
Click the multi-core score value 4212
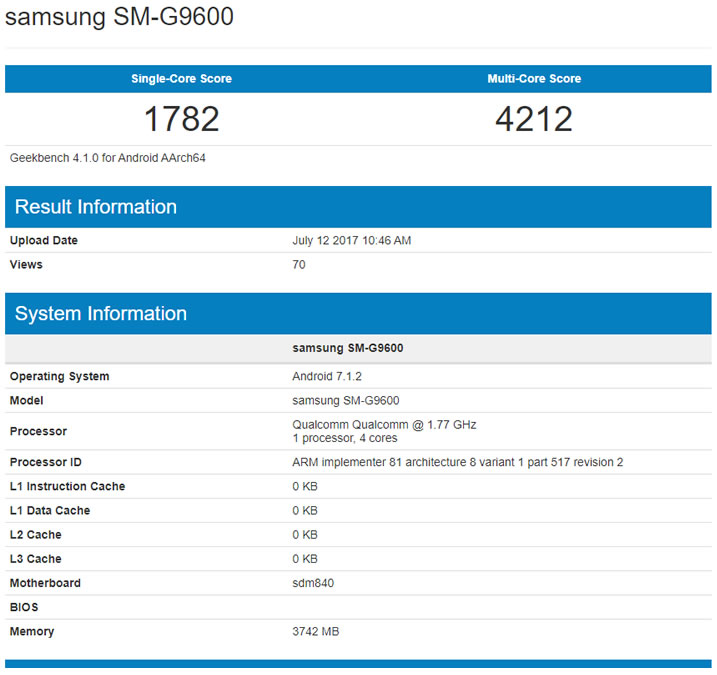(x=534, y=119)
